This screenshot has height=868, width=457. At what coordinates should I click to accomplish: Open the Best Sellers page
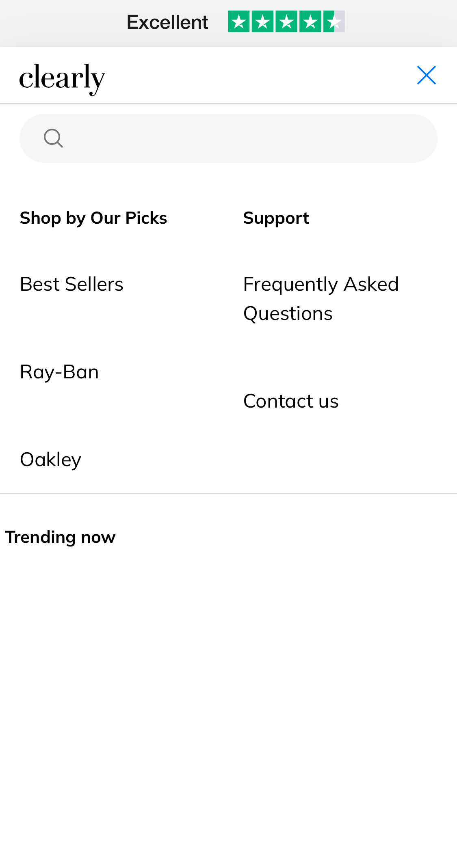pyautogui.click(x=71, y=284)
